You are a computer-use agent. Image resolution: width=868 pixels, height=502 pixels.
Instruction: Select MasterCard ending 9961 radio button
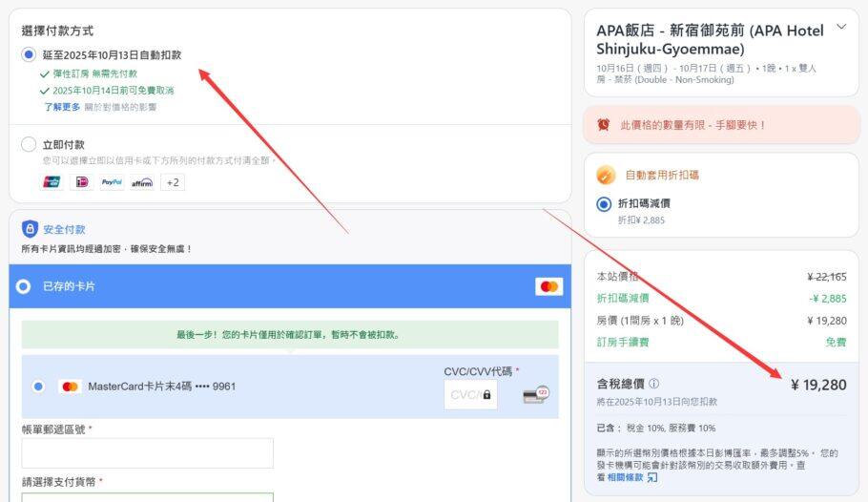pos(38,387)
